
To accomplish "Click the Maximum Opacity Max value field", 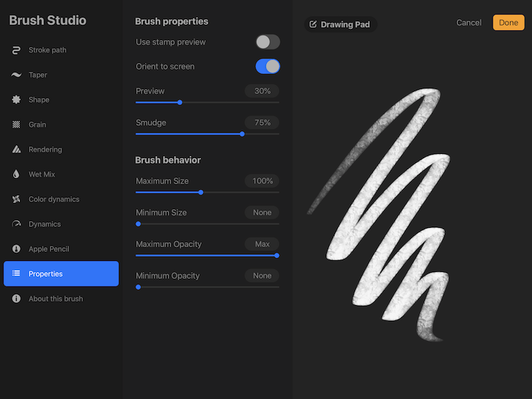I will click(x=262, y=244).
